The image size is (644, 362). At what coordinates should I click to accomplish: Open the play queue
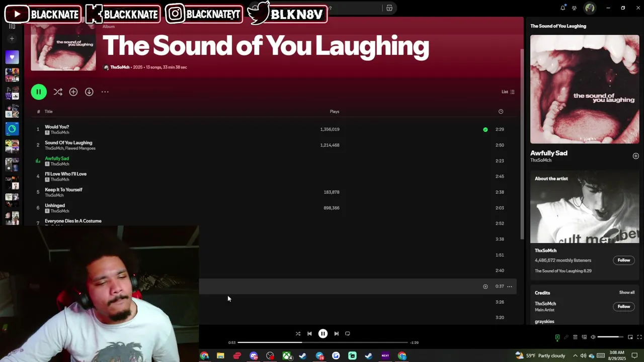point(575,337)
